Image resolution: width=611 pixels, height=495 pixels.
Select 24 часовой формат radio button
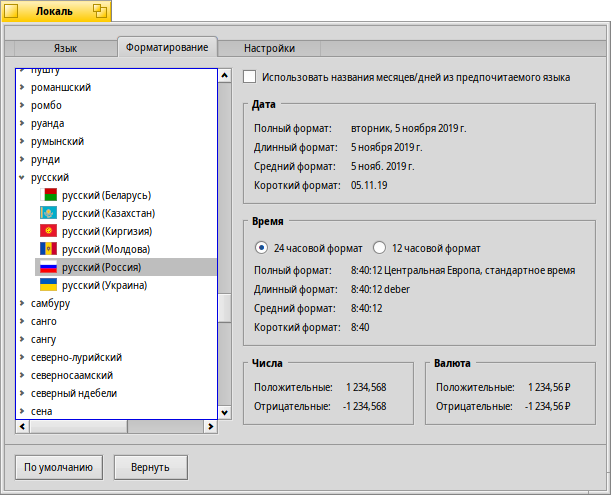point(261,247)
